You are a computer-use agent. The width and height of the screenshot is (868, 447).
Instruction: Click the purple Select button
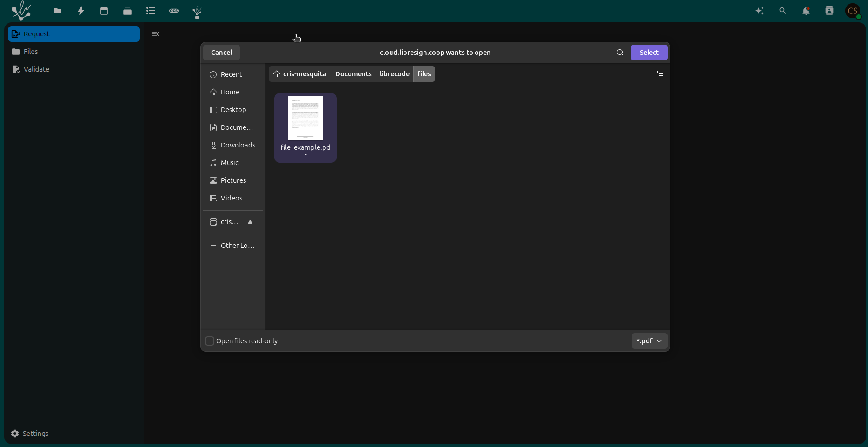(649, 53)
